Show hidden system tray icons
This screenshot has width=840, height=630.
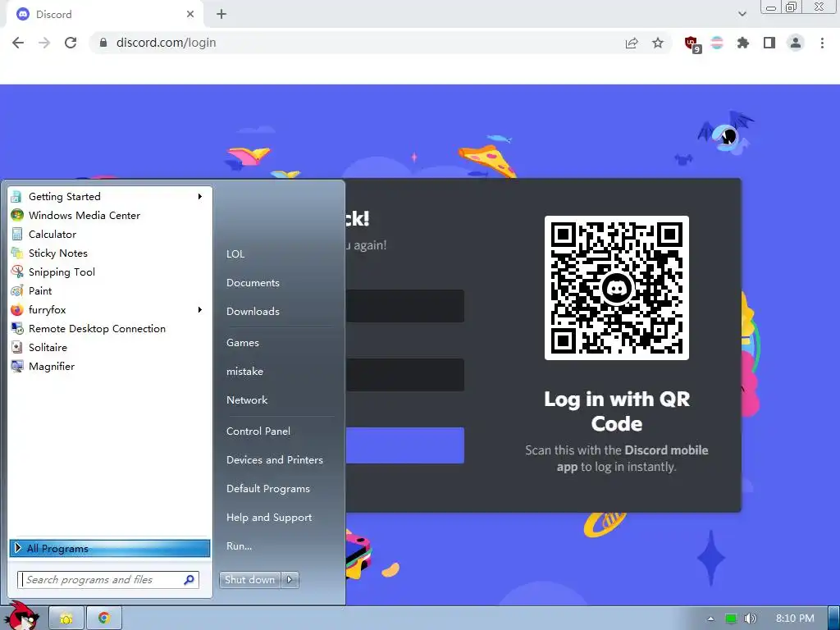pos(711,619)
